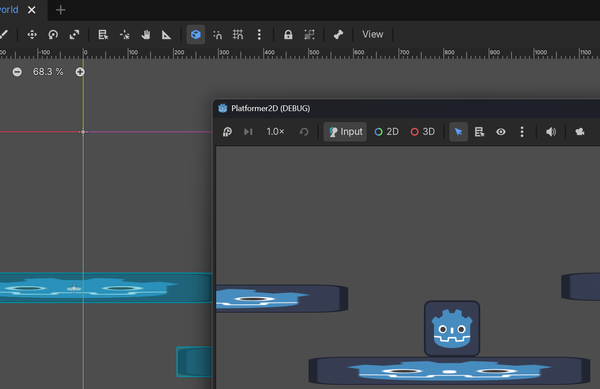Open skeleton bone options
Viewport: 600px width, 389px height.
coord(338,35)
